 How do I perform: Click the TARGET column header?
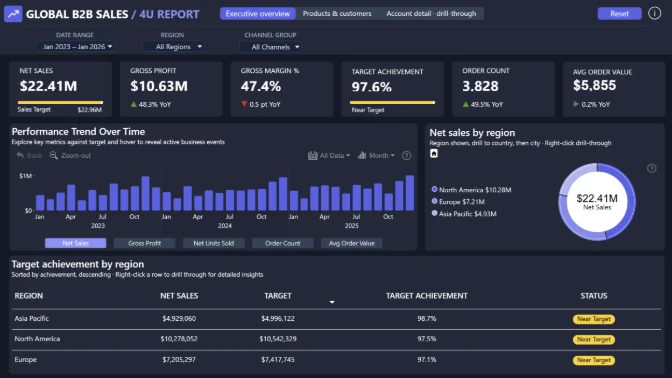pos(278,296)
